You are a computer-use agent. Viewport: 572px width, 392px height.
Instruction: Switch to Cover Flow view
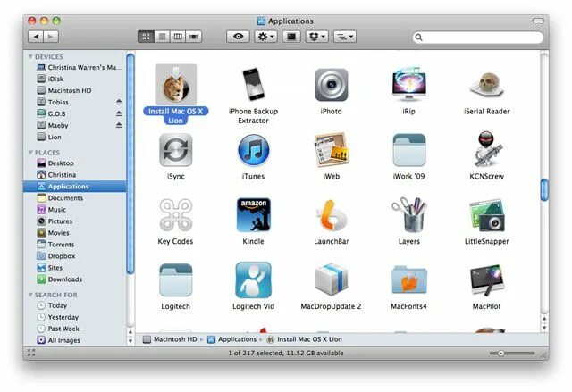coord(194,37)
